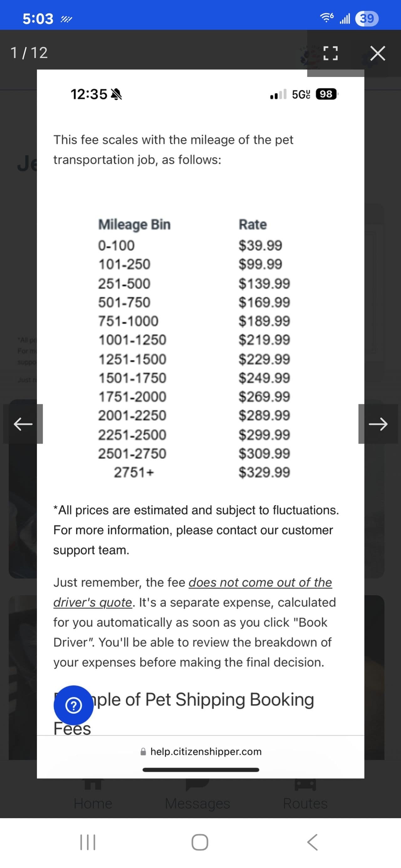
Task: Tap the help.citizenshipper.com address bar
Action: (x=201, y=752)
